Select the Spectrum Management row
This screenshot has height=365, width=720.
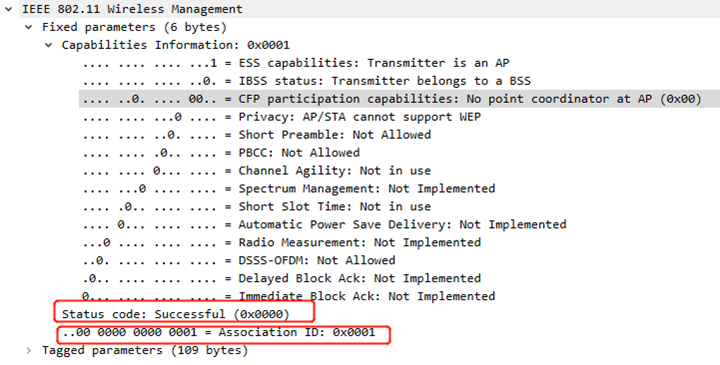(x=289, y=189)
